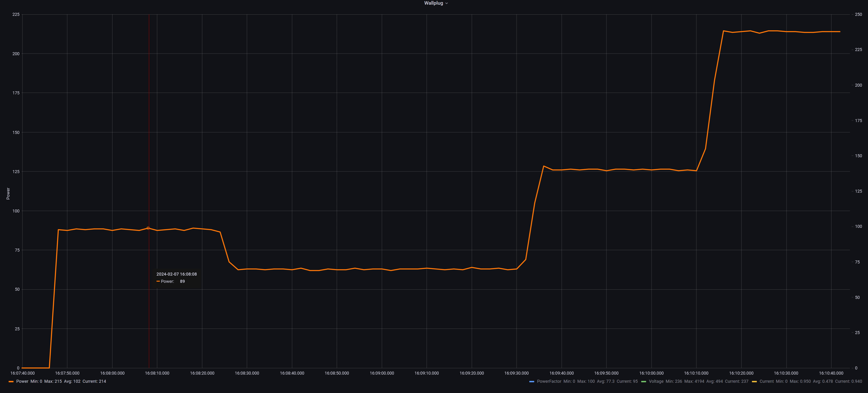
Task: Toggle the Power series legend label
Action: 22,381
